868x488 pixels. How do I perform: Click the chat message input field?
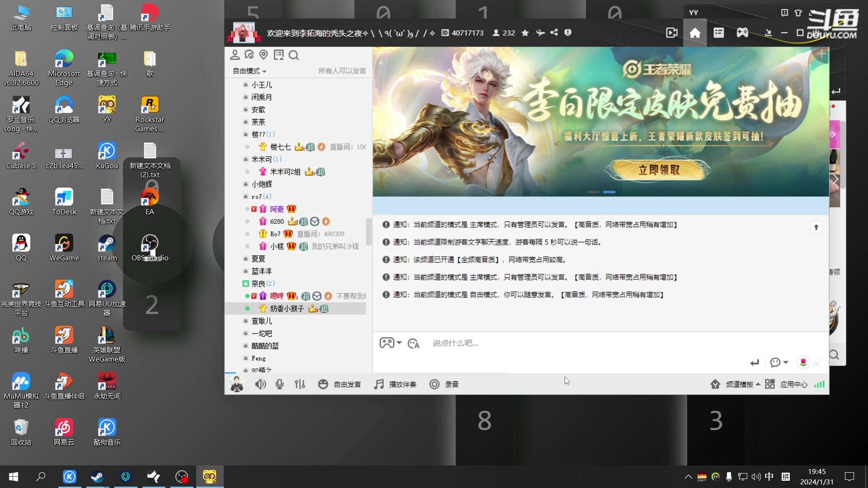tap(520, 343)
